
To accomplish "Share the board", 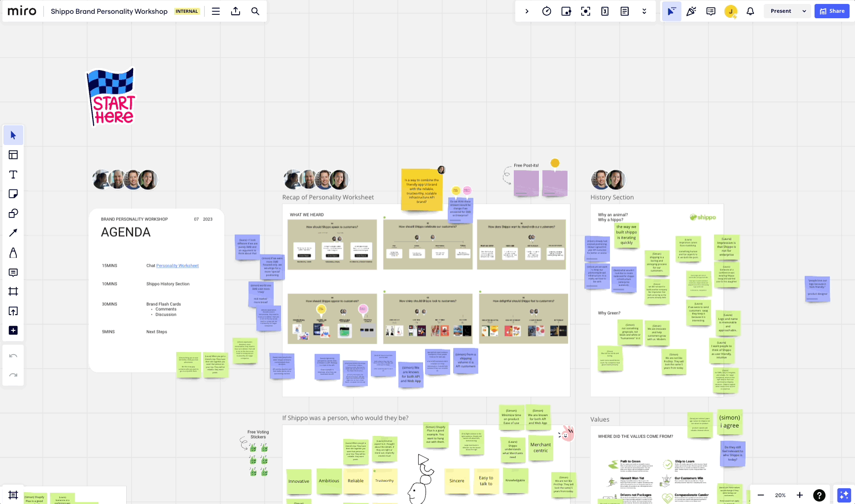I will 832,11.
